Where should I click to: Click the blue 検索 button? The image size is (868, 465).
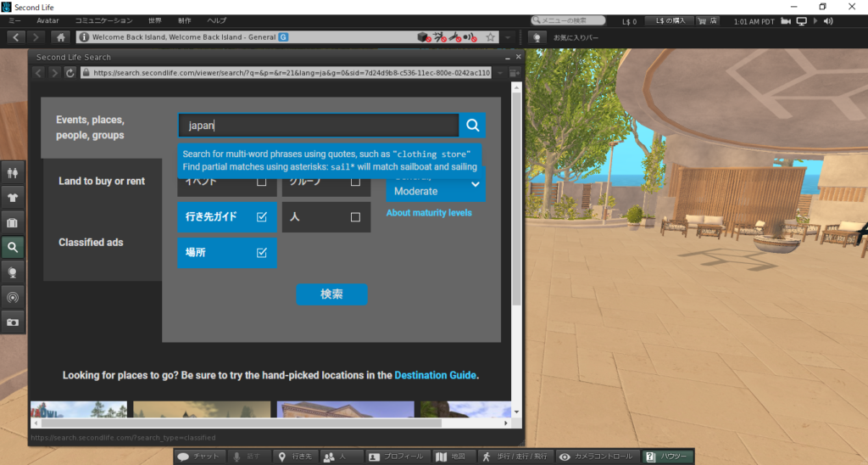[x=331, y=294]
